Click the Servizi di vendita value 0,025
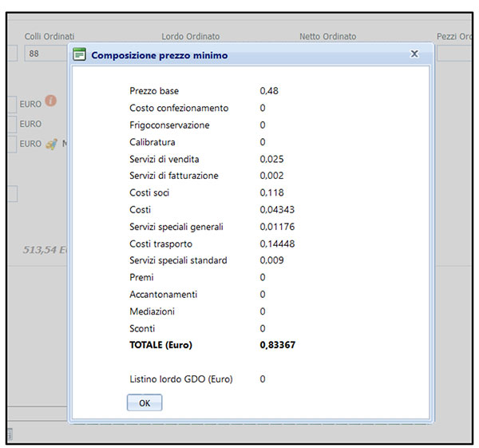Viewport: 479px width, 448px height. pos(271,159)
